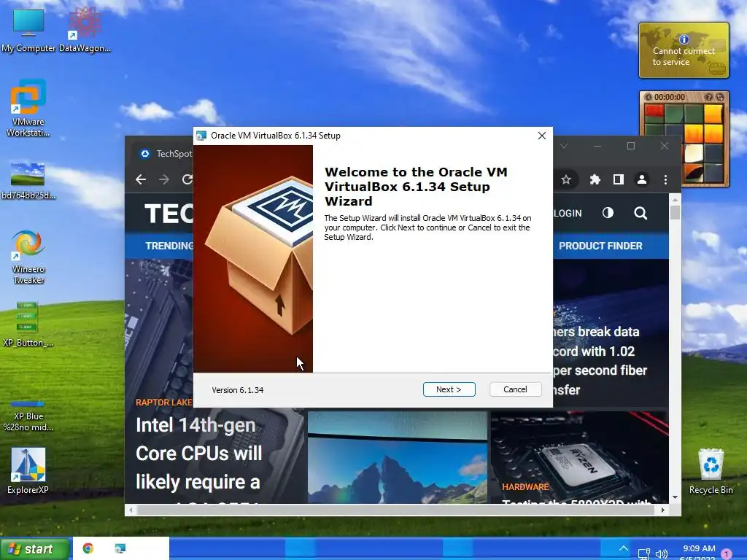747x560 pixels.
Task: Select the TechSpot browser tab
Action: [166, 153]
